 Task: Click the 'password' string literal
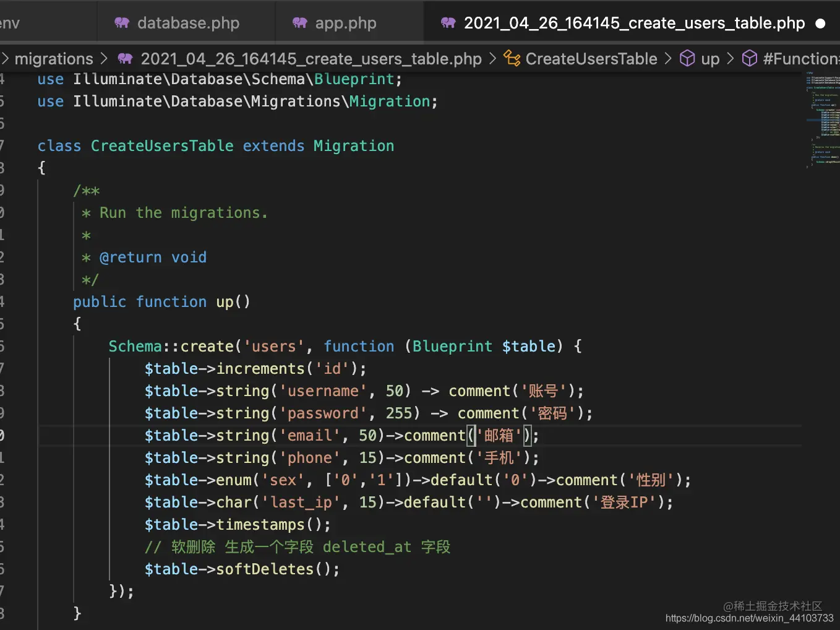pyautogui.click(x=323, y=413)
